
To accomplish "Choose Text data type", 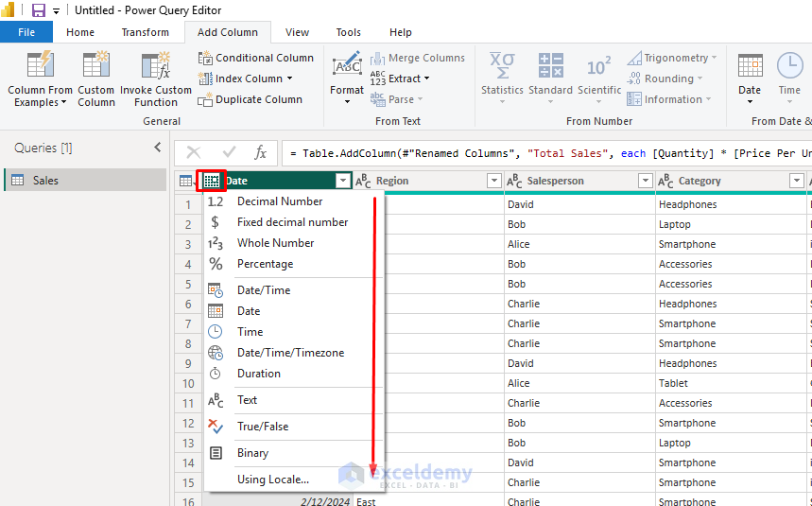I will point(294,400).
